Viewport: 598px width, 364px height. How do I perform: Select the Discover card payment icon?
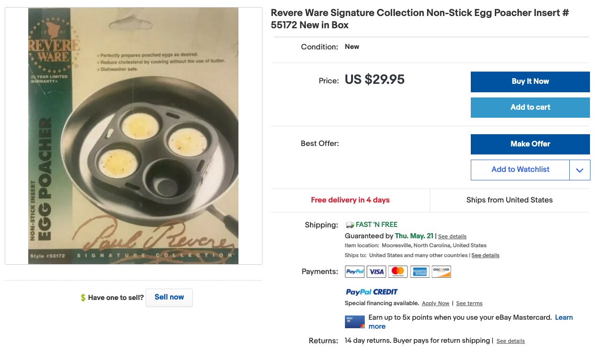click(441, 272)
